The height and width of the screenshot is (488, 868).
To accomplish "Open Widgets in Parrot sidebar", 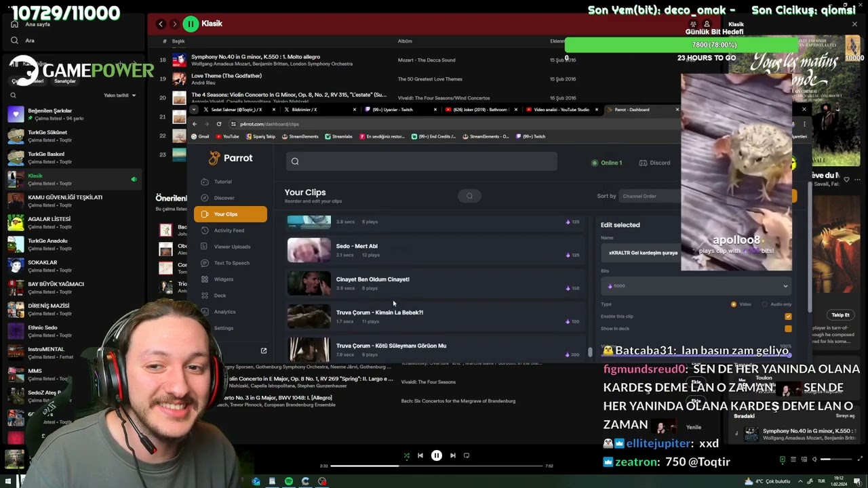I will click(x=223, y=279).
